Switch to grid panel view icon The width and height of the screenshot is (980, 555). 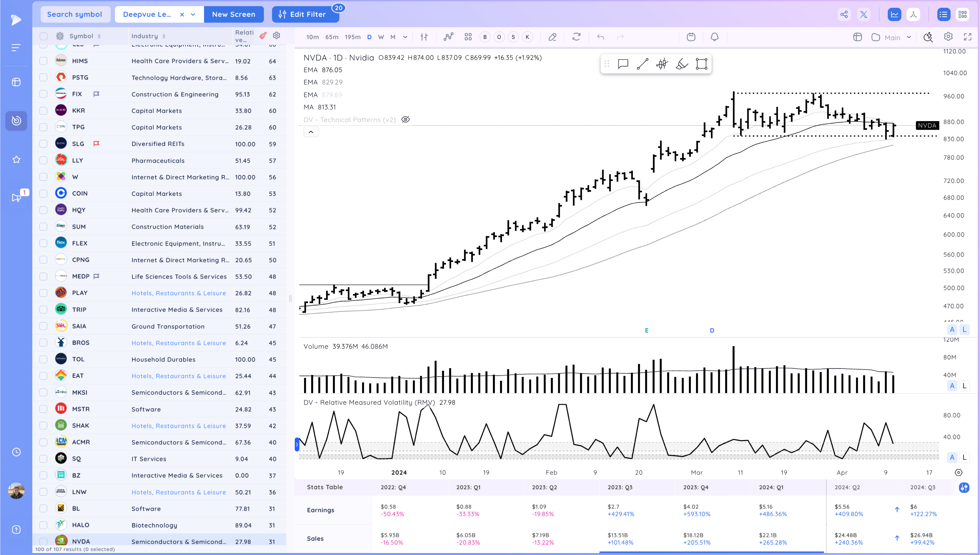coord(962,14)
